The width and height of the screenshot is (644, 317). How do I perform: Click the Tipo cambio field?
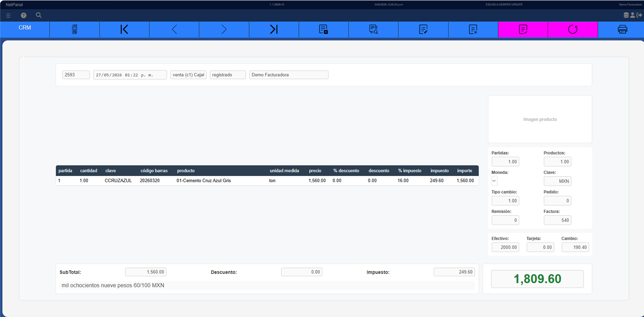click(x=505, y=200)
